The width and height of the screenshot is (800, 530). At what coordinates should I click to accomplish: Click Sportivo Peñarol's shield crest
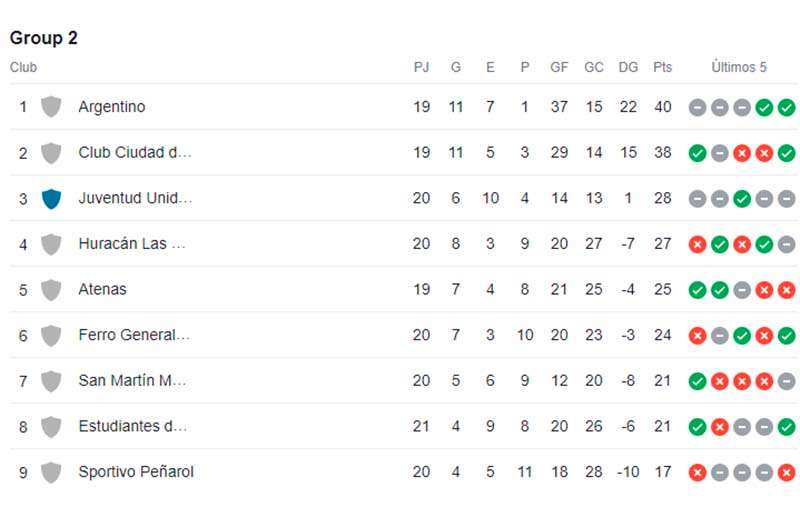(x=51, y=472)
